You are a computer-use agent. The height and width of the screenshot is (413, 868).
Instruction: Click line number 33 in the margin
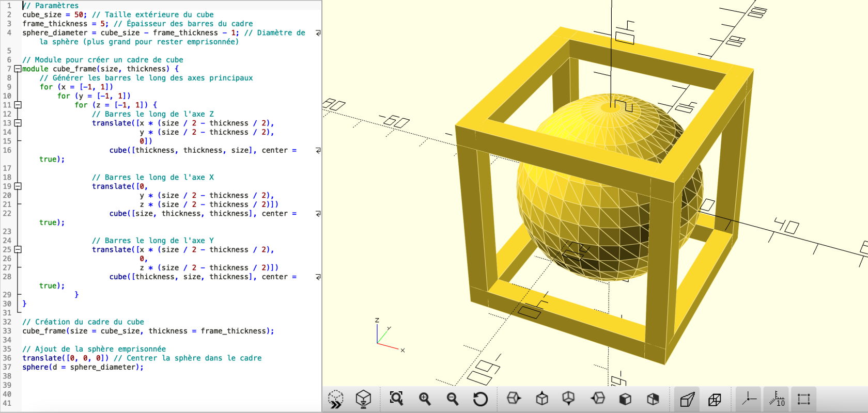click(7, 331)
